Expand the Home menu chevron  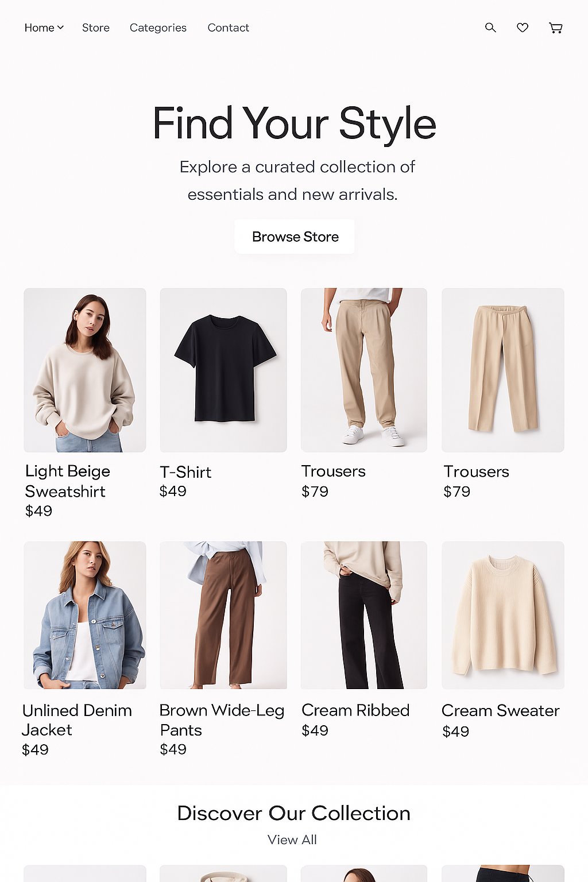click(x=60, y=28)
